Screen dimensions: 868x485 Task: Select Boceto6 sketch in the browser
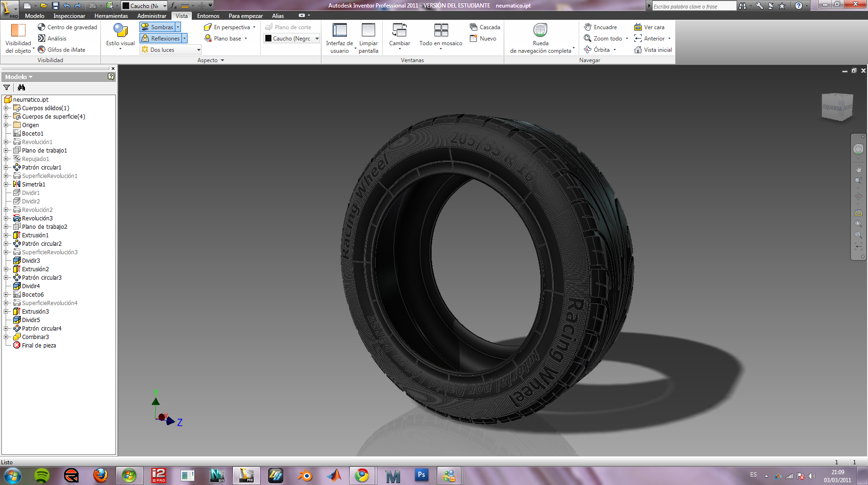pyautogui.click(x=33, y=295)
